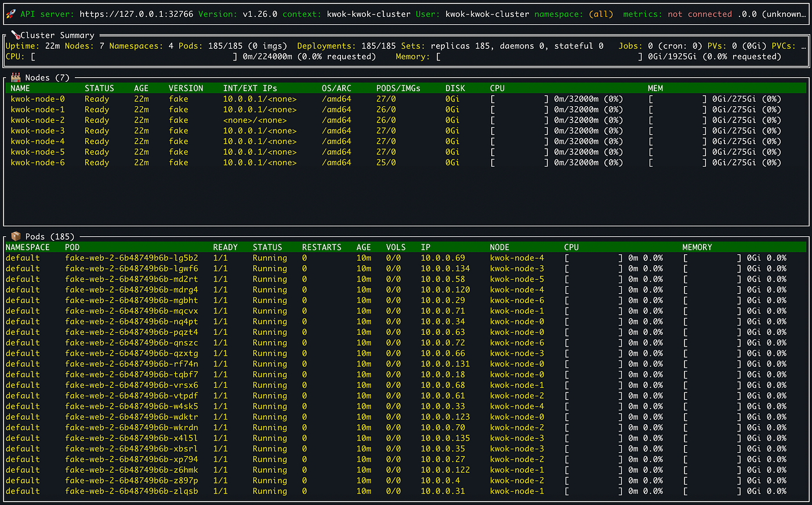The height and width of the screenshot is (505, 812).
Task: Click the namespace value (all)
Action: [x=601, y=14]
